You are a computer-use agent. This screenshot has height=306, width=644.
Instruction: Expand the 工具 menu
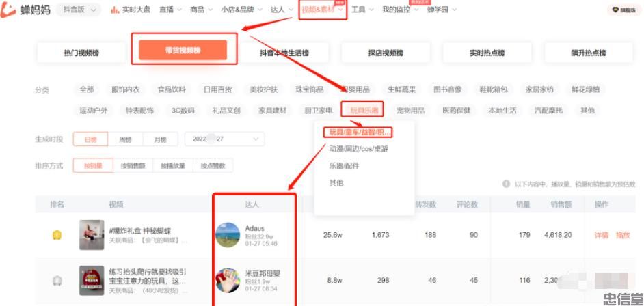(x=362, y=10)
